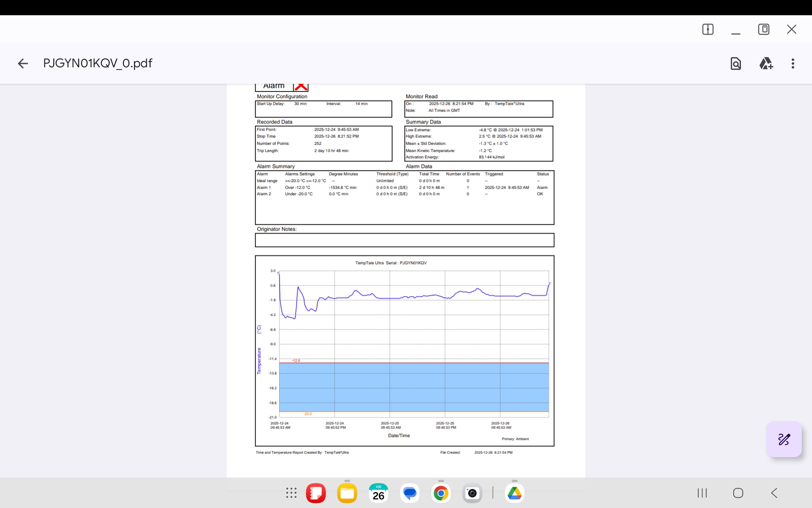Tap the home navigation button
Image resolution: width=812 pixels, height=508 pixels.
click(738, 493)
